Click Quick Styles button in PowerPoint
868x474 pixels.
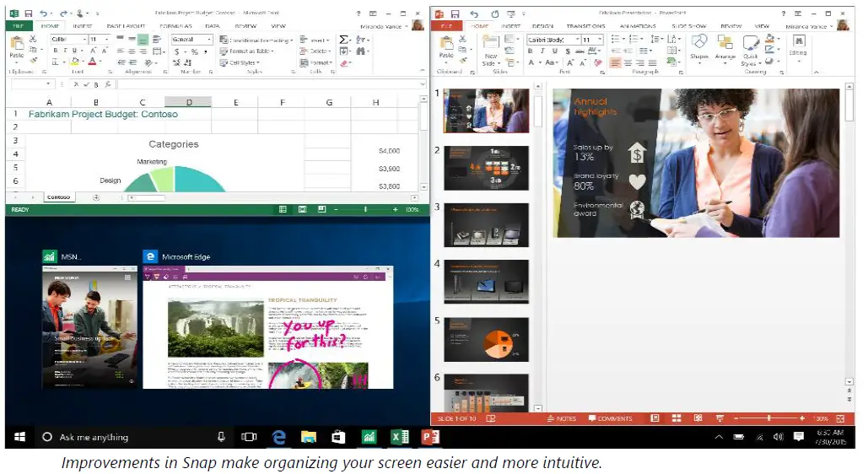click(x=750, y=51)
